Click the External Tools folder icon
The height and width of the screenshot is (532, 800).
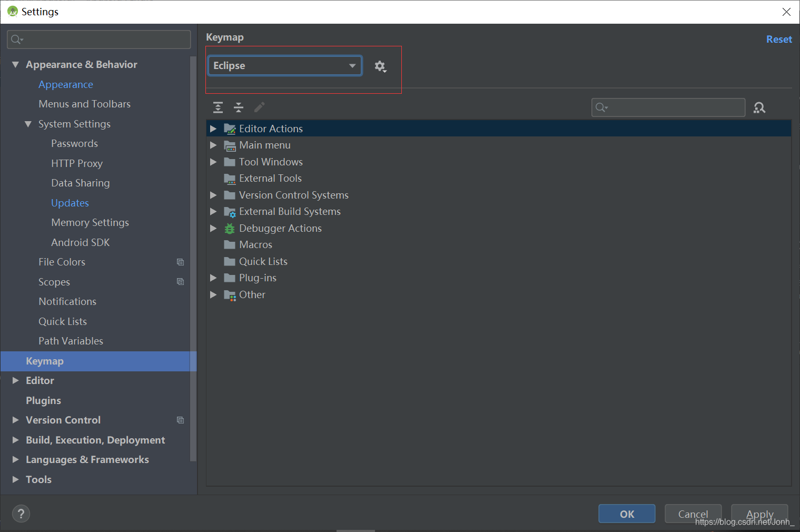(x=230, y=179)
